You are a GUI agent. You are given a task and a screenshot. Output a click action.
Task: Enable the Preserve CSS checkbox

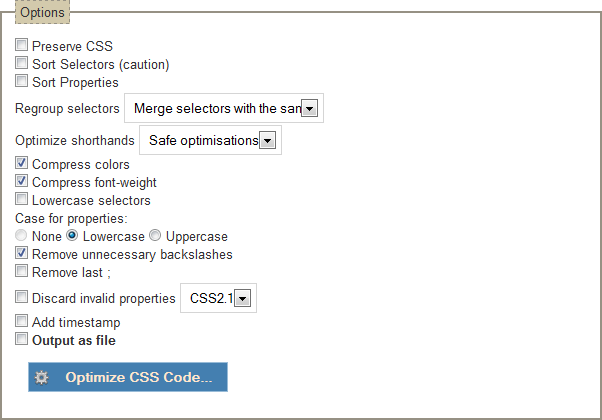click(22, 46)
